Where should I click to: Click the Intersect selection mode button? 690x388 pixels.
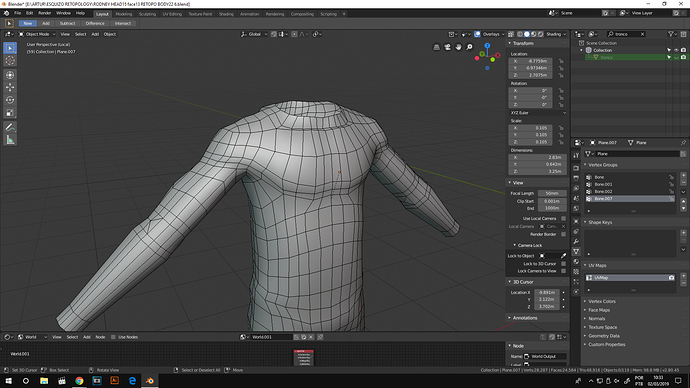click(123, 23)
